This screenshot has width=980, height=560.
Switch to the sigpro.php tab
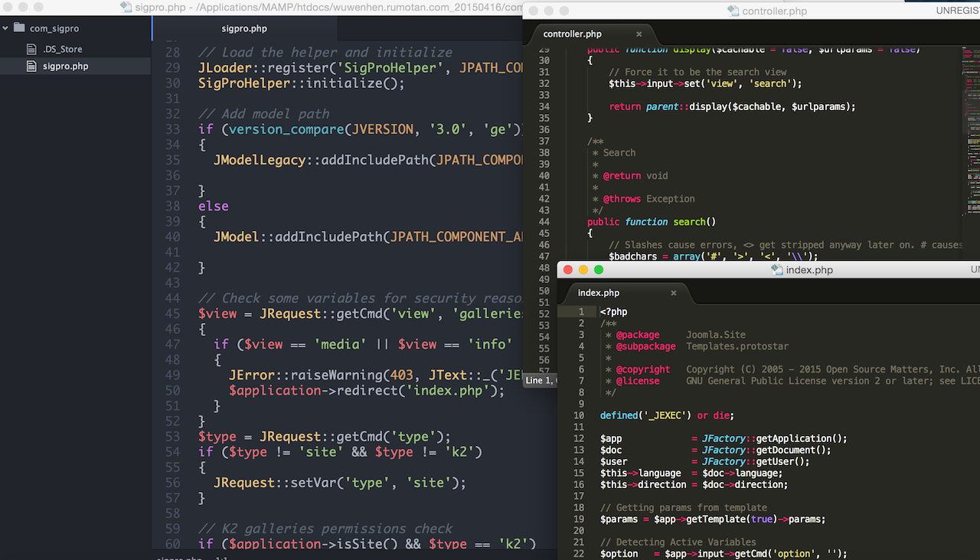pyautogui.click(x=244, y=28)
